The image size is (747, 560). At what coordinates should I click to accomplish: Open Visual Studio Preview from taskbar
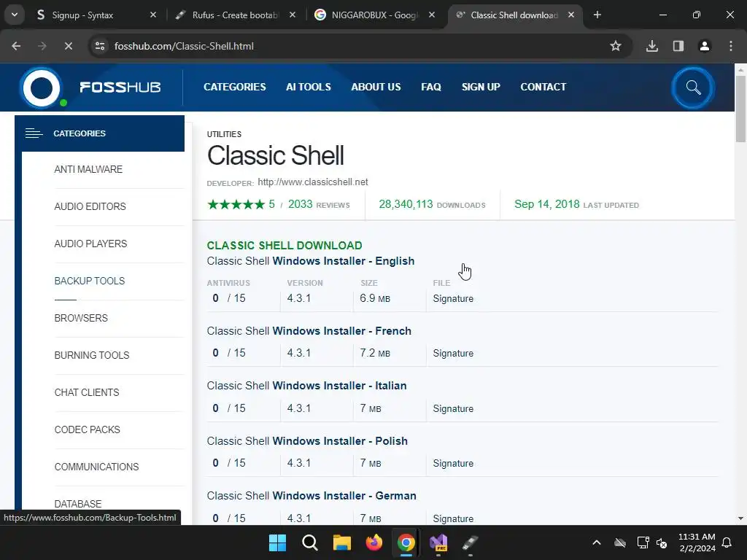[438, 542]
